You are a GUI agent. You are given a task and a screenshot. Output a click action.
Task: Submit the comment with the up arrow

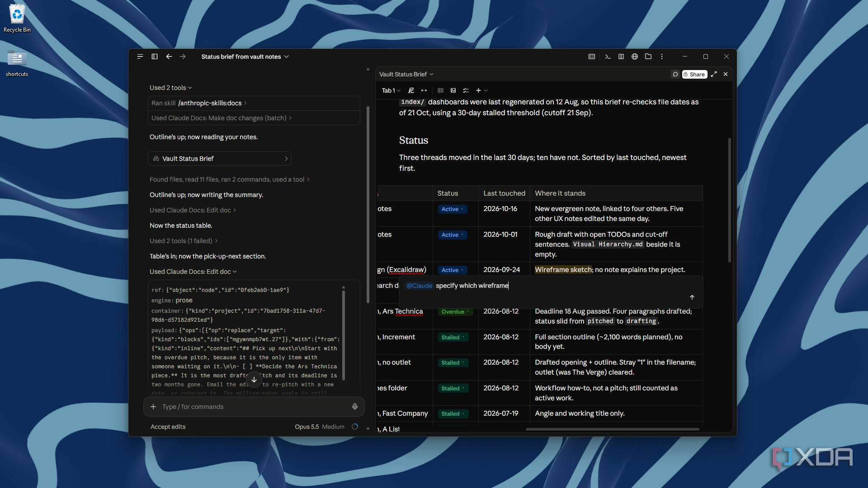pos(692,297)
